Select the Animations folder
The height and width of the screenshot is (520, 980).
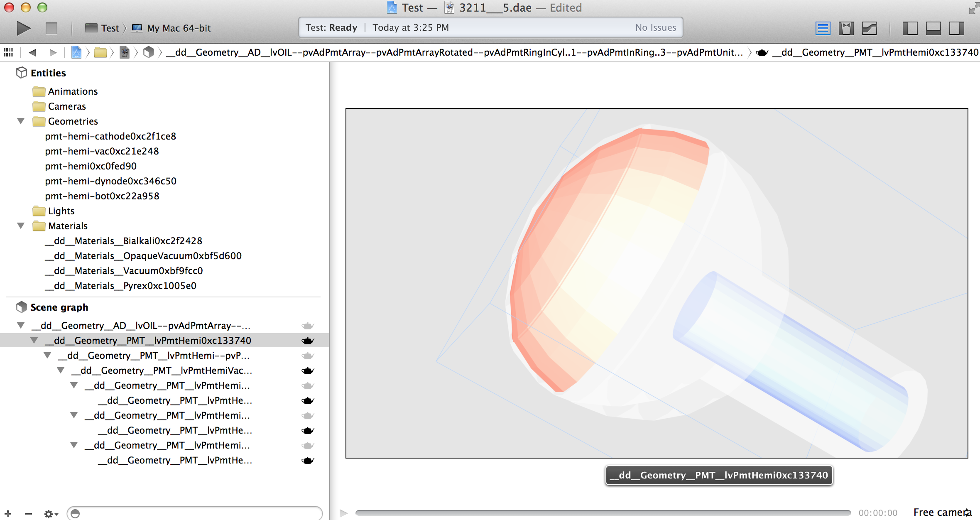(x=65, y=91)
